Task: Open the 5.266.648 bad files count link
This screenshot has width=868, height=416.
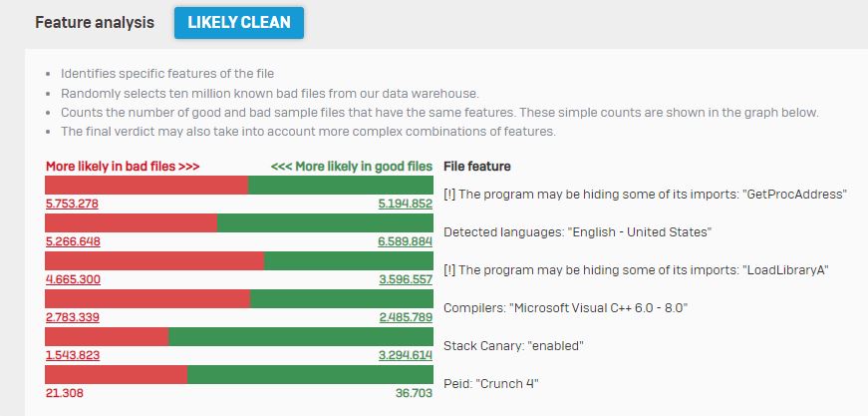Action: (x=73, y=241)
